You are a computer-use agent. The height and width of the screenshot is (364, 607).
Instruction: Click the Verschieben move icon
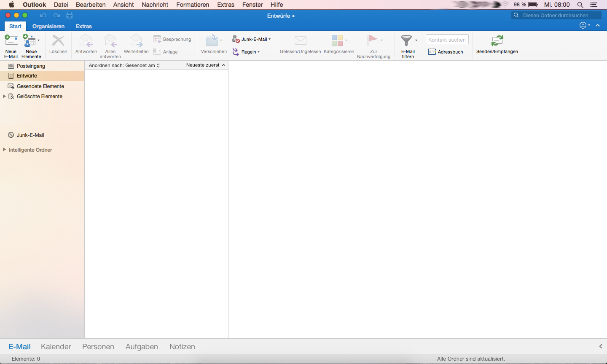click(212, 40)
